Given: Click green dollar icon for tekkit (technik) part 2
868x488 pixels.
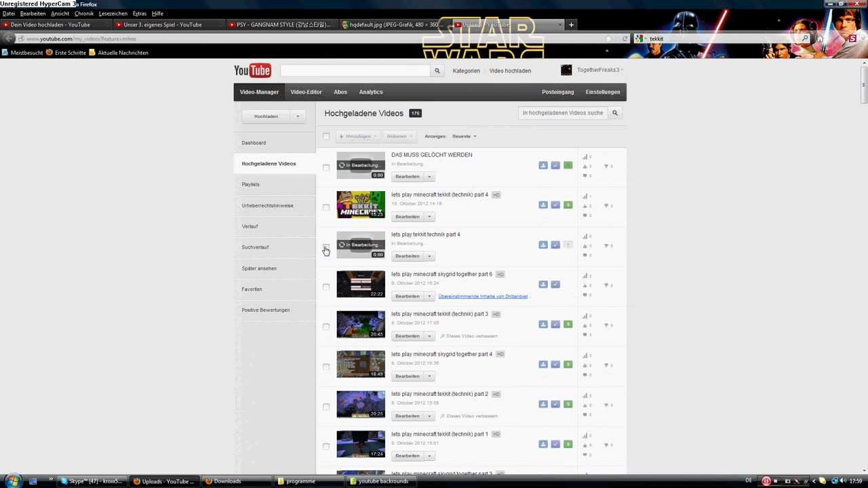Looking at the screenshot, I should pos(568,404).
